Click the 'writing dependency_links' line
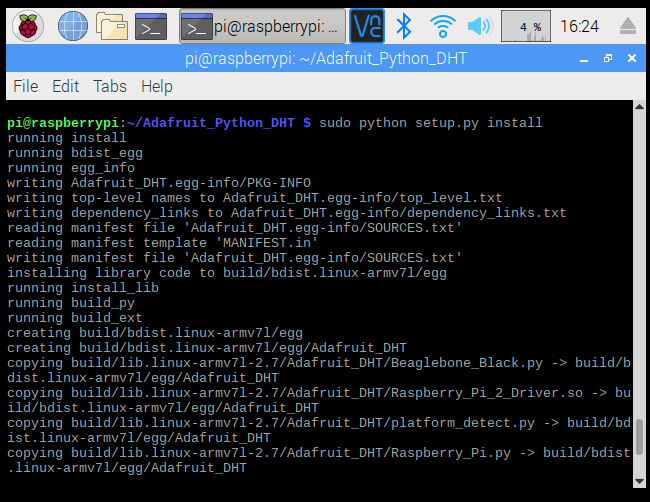The image size is (650, 502). click(x=286, y=213)
